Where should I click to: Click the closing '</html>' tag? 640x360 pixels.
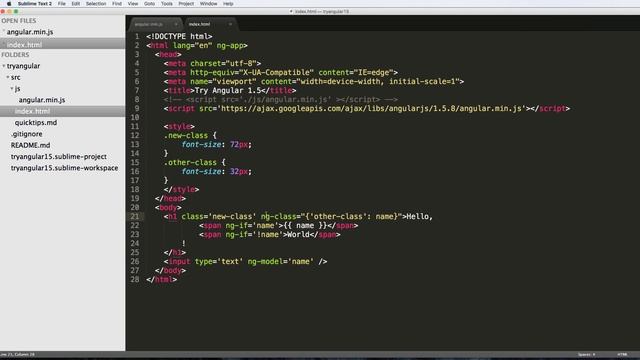[x=162, y=280]
